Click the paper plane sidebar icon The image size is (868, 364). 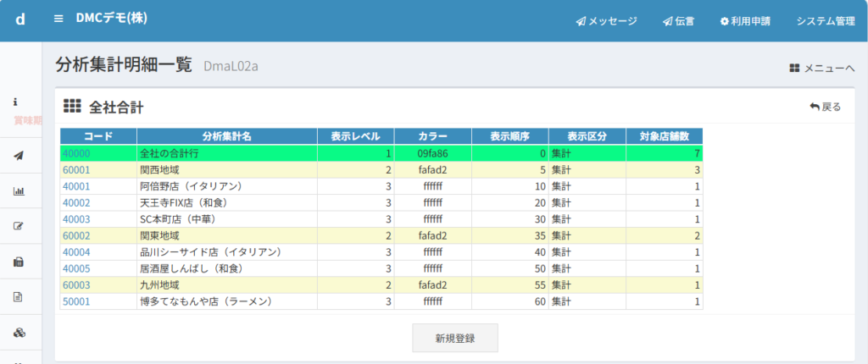[x=19, y=155]
